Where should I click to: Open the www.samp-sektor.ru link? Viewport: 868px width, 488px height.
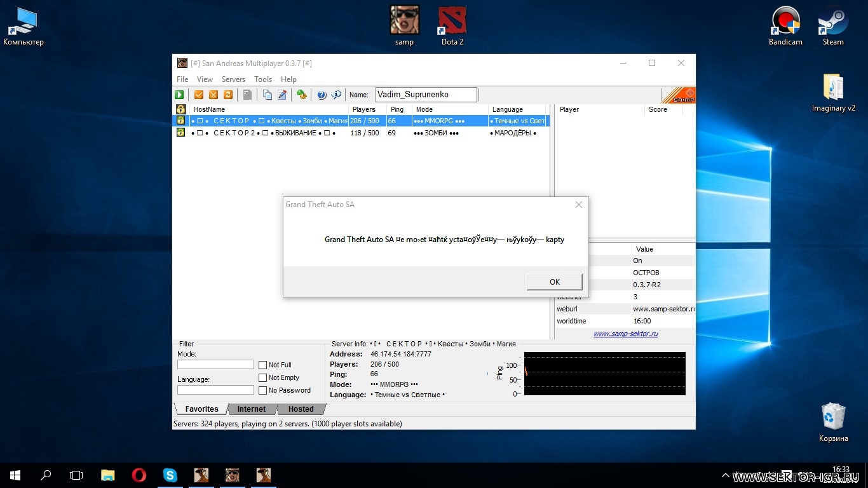coord(626,334)
